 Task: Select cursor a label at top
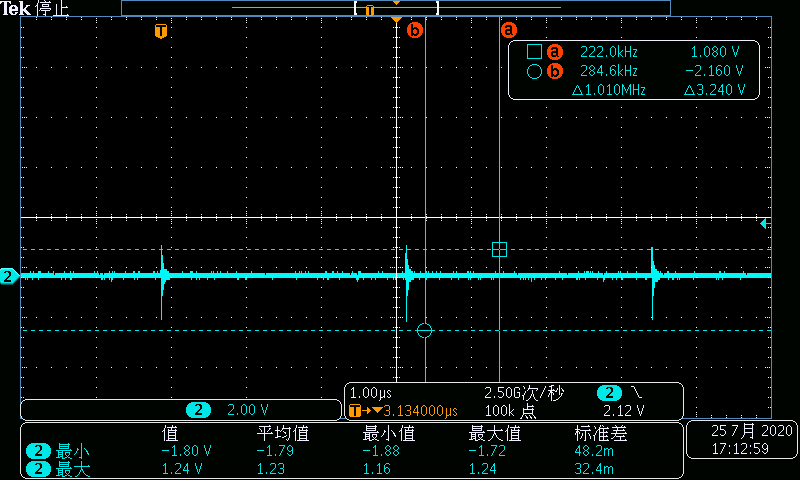(x=509, y=30)
